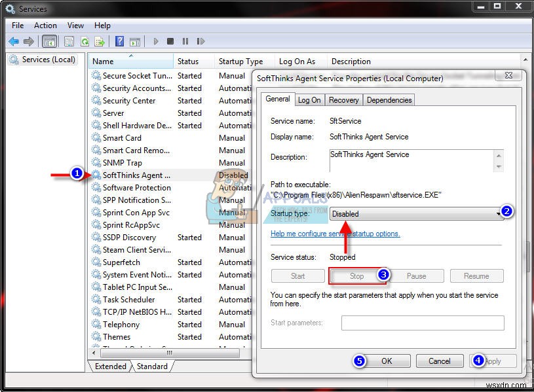Click the SNMP Trap service gear icon

pos(96,162)
